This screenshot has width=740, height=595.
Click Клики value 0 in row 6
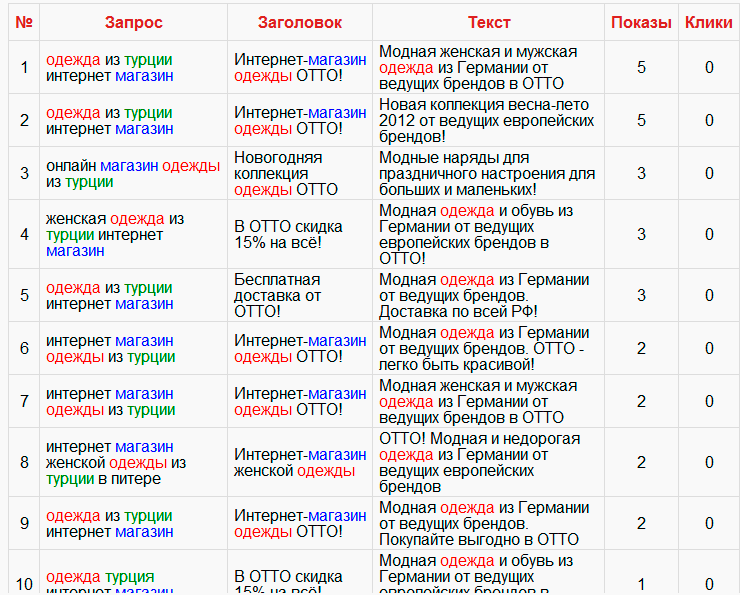709,348
